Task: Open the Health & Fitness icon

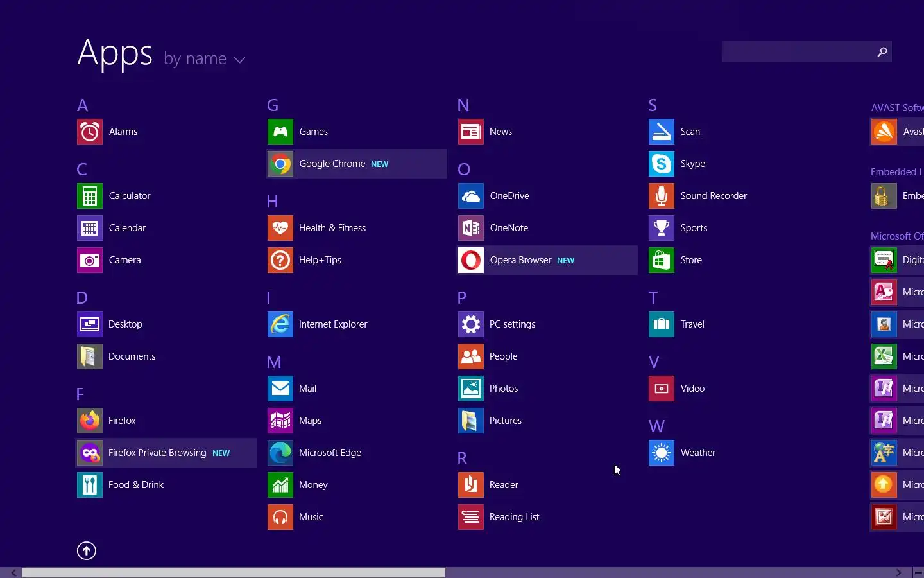Action: pyautogui.click(x=280, y=228)
